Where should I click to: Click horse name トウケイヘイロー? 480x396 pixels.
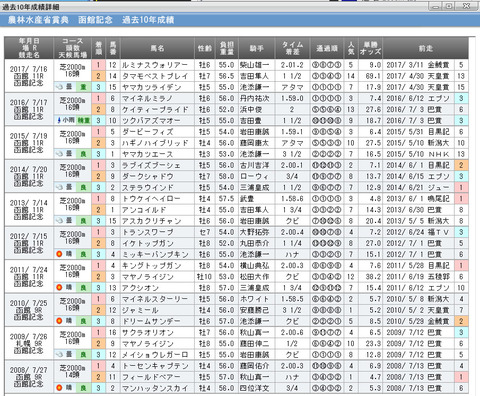(151, 198)
